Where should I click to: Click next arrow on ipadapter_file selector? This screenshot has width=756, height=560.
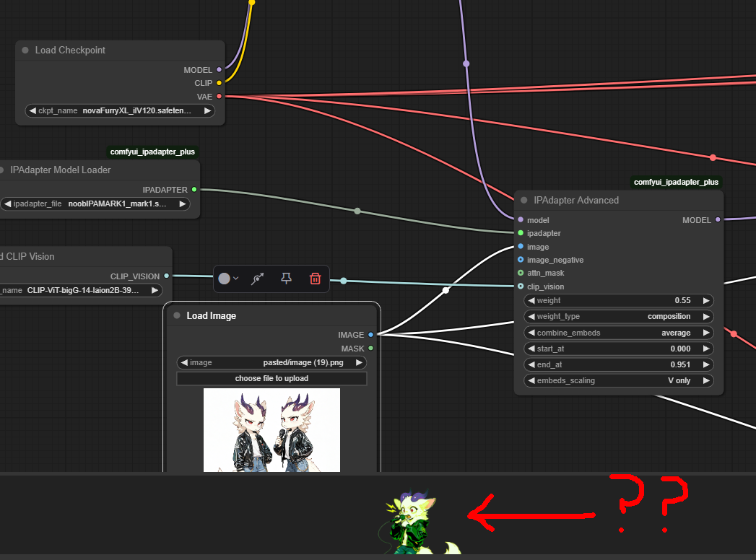(182, 204)
